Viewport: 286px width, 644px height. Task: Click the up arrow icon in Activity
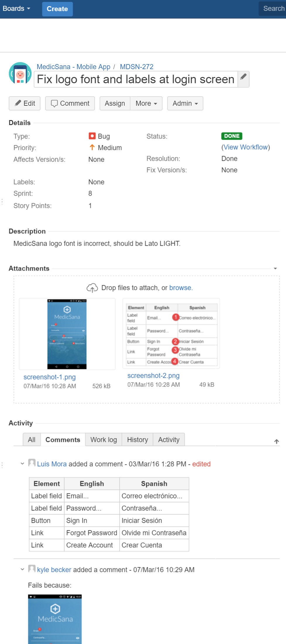(x=276, y=441)
